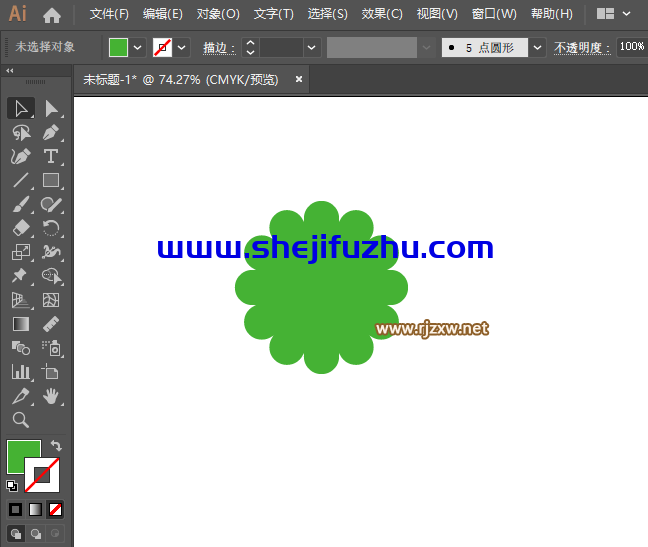Image resolution: width=648 pixels, height=547 pixels.
Task: Set paint type to None
Action: (x=55, y=509)
